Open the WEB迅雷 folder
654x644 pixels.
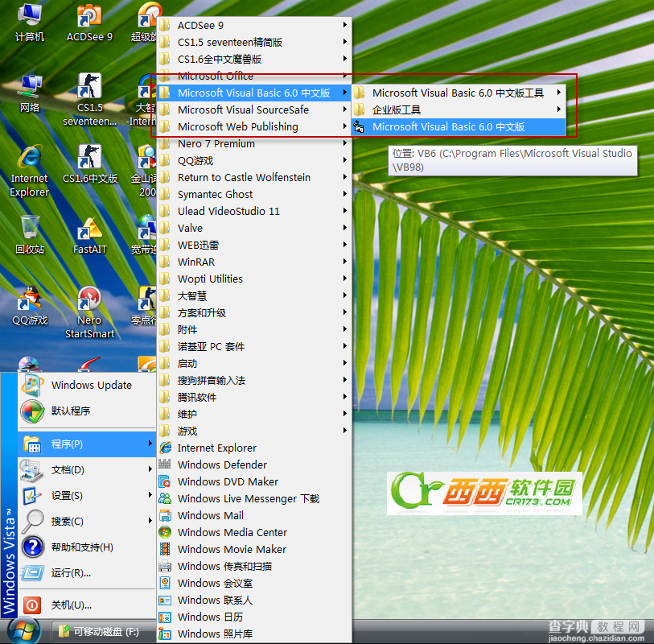(x=254, y=245)
